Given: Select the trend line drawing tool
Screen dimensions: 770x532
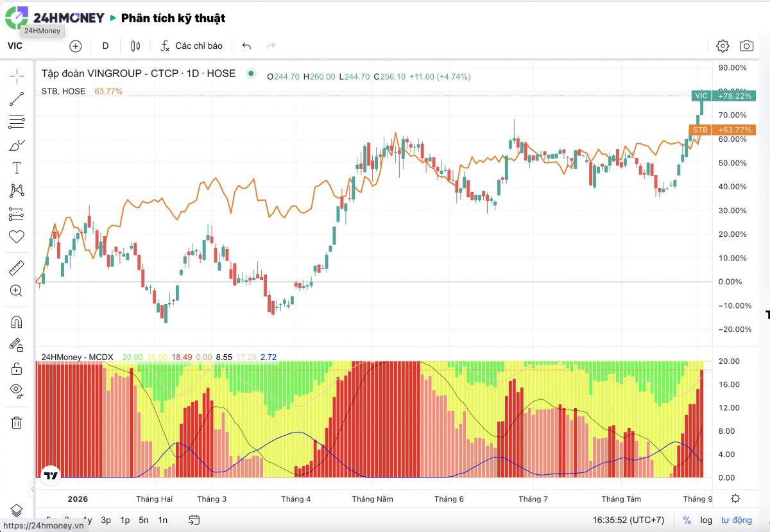Looking at the screenshot, I should pyautogui.click(x=17, y=99).
